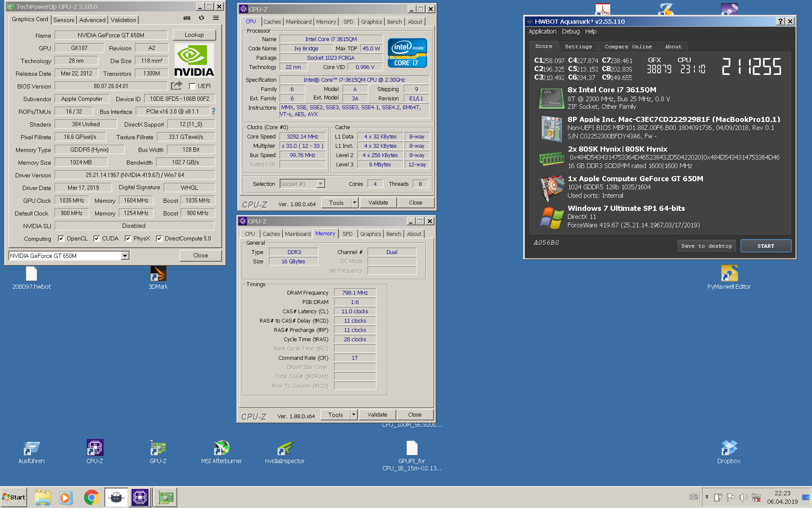Screen dimensions: 812x508
Task: Click Close in the lower CPU-Z window
Action: (414, 415)
